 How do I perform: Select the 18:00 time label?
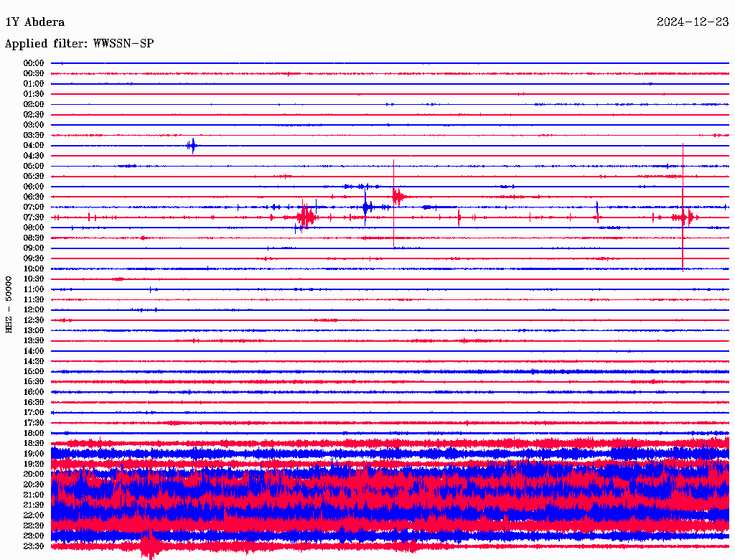(34, 434)
